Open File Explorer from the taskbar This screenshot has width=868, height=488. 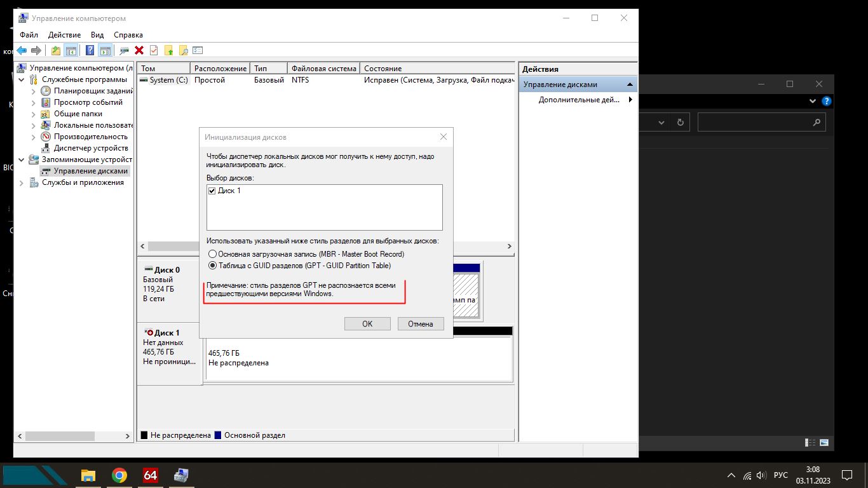point(88,475)
